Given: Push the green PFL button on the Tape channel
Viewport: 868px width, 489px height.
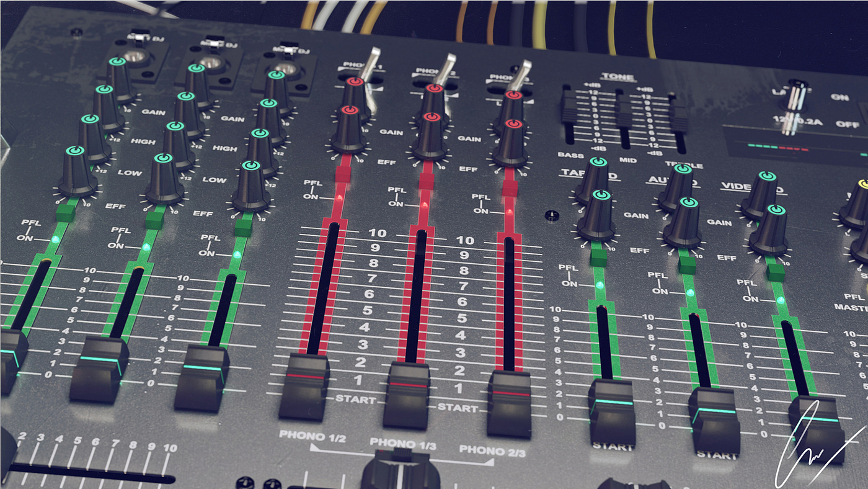Looking at the screenshot, I should (x=598, y=258).
